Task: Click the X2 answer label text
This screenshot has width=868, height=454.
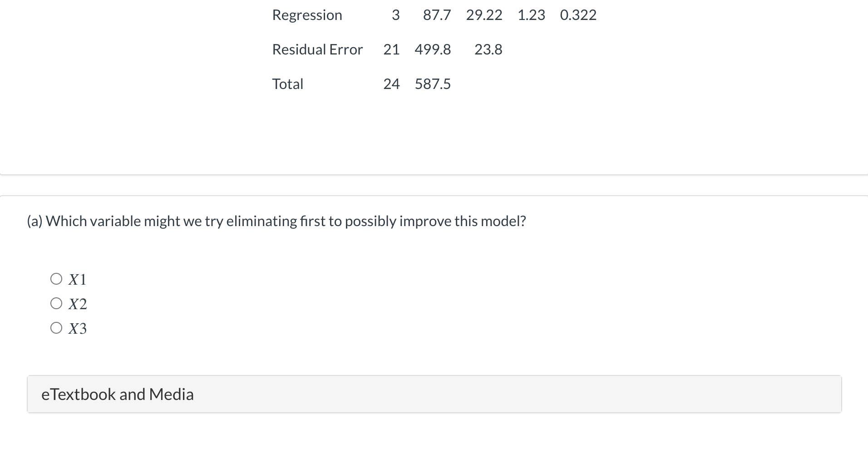Action: pos(78,304)
